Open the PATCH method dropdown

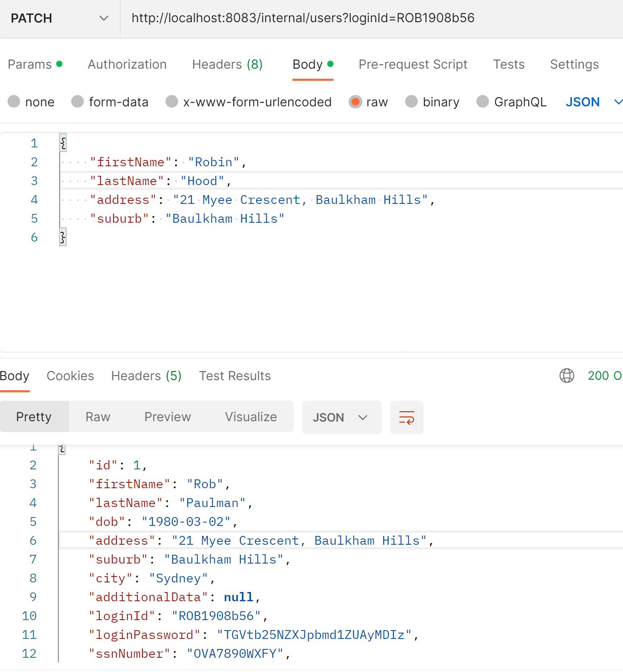click(x=60, y=18)
